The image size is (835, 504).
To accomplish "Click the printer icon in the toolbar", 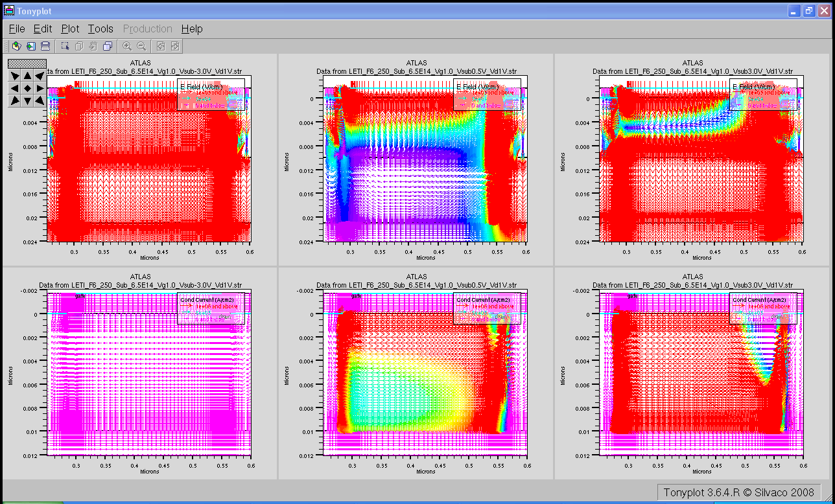I will click(x=45, y=46).
